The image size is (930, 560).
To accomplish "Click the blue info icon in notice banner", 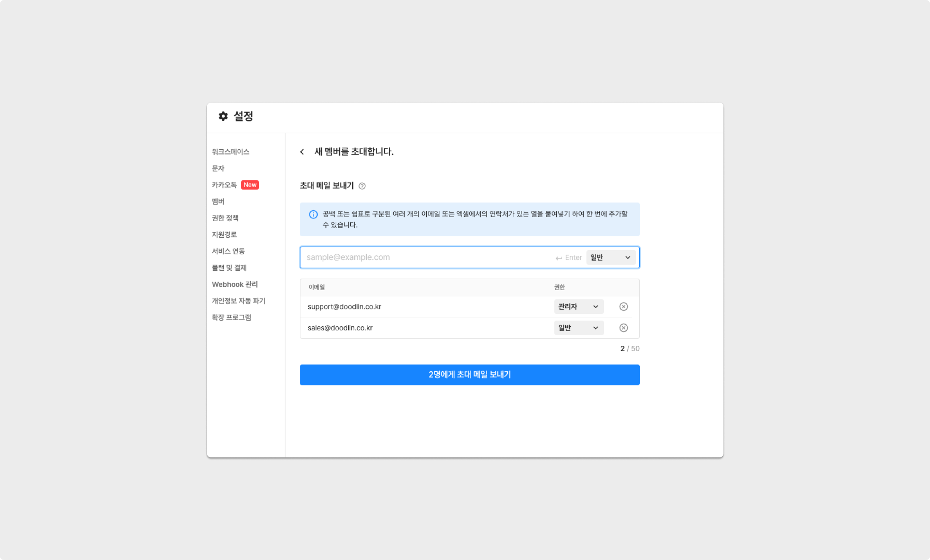I will coord(313,214).
